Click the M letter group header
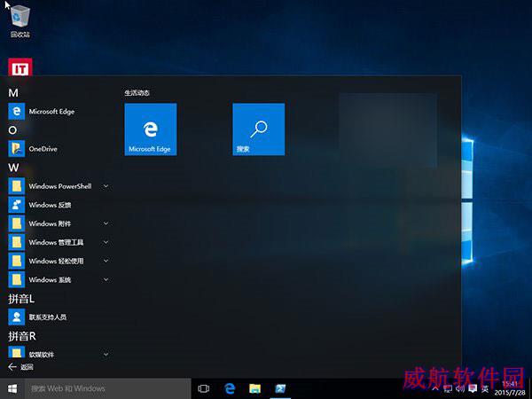This screenshot has height=399, width=532. point(13,92)
